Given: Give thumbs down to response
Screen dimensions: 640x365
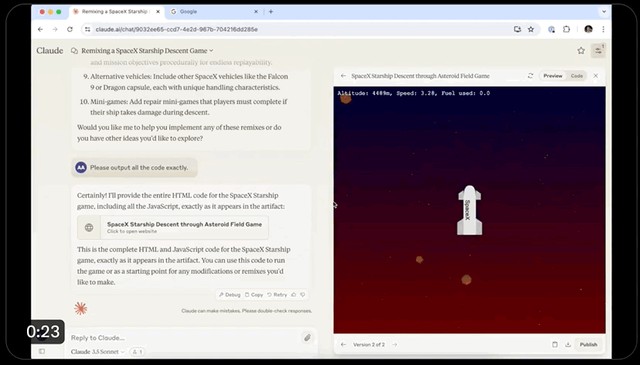Looking at the screenshot, I should pyautogui.click(x=302, y=295).
